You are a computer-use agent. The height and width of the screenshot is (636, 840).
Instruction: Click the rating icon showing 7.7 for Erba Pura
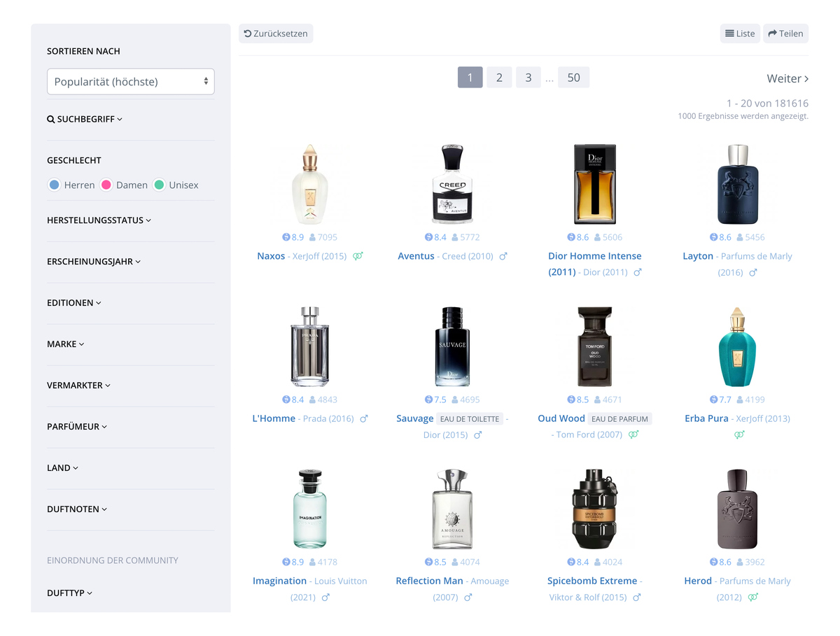coord(713,400)
